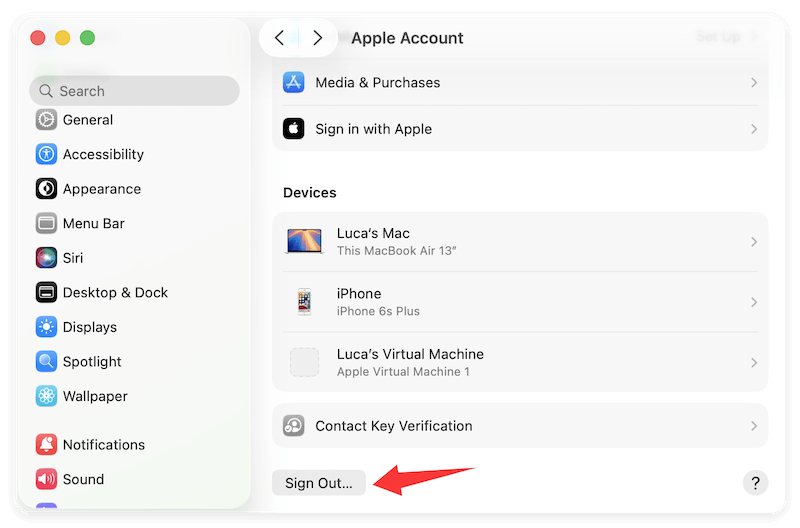Open Luca's Virtual Machine chevron
800x528 pixels.
754,363
